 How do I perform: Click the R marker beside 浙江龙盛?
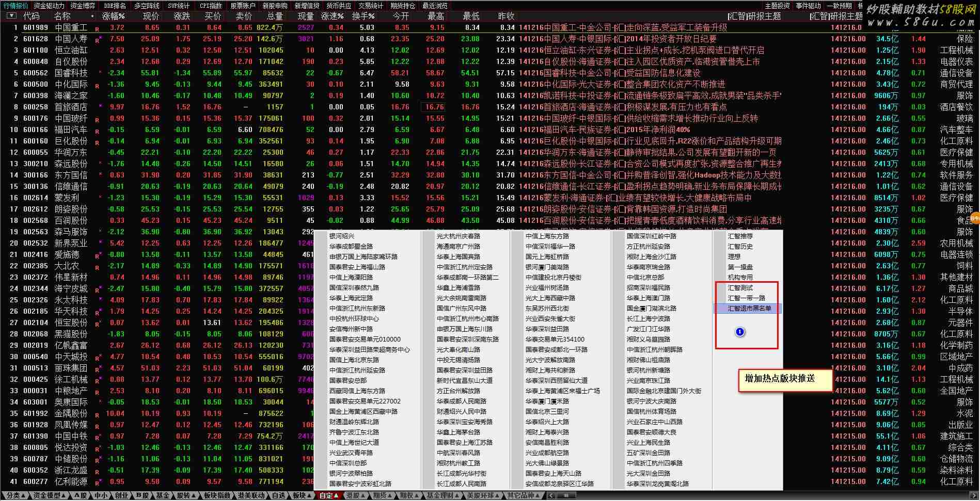[x=97, y=472]
